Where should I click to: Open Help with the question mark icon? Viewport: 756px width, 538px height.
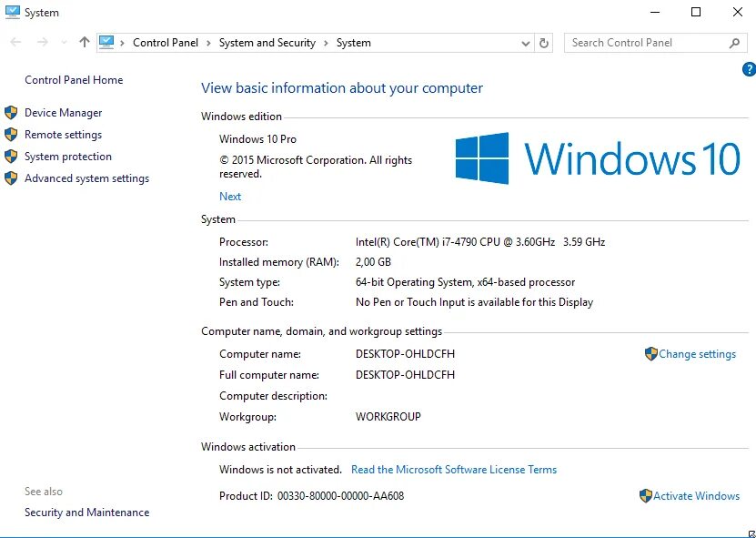[x=749, y=69]
